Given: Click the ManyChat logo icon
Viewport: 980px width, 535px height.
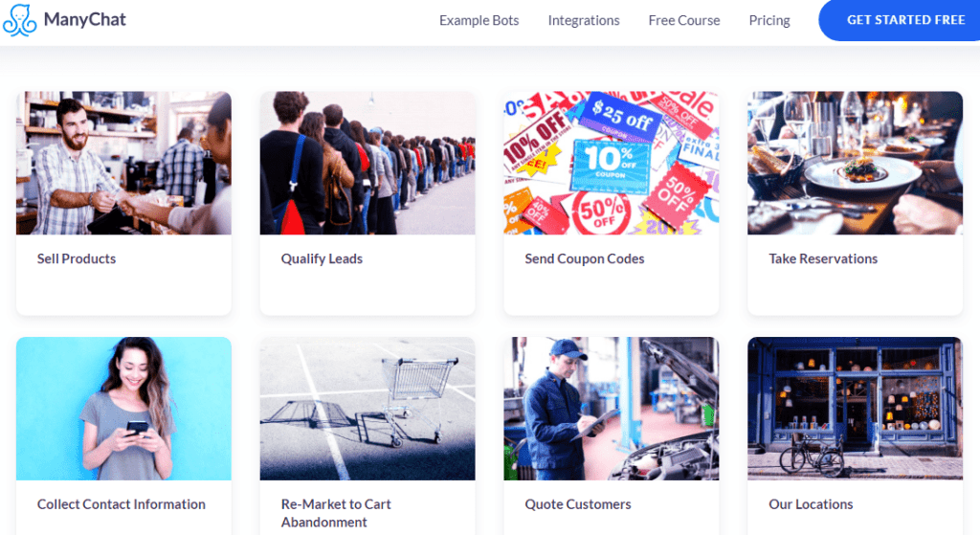Looking at the screenshot, I should pos(19,20).
